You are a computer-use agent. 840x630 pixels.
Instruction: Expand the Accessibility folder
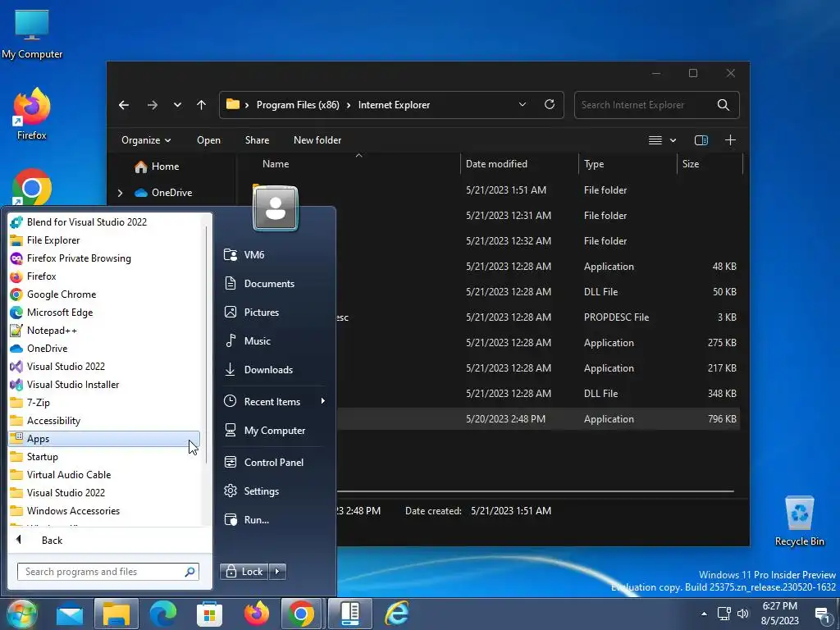point(53,421)
